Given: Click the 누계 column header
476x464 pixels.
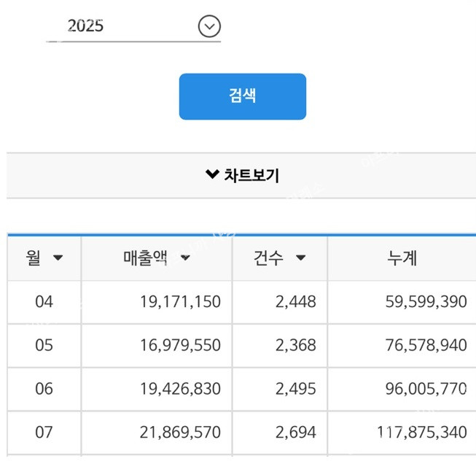Looking at the screenshot, I should (x=402, y=258).
